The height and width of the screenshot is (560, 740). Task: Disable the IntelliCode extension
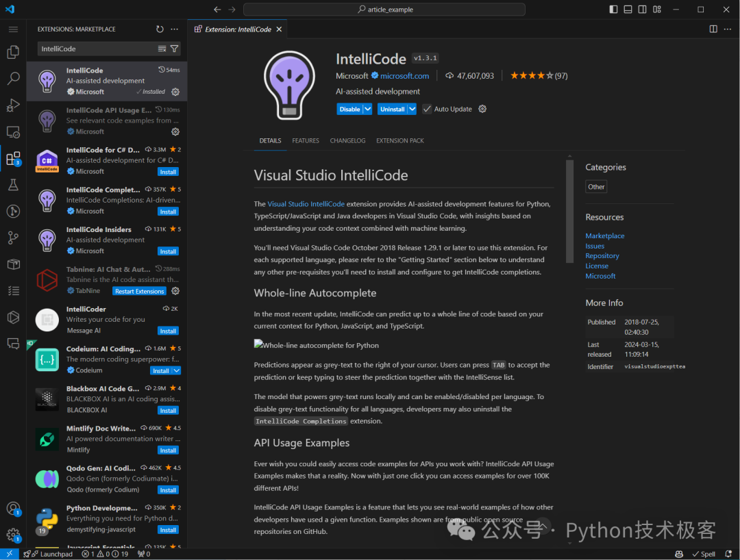click(x=349, y=109)
